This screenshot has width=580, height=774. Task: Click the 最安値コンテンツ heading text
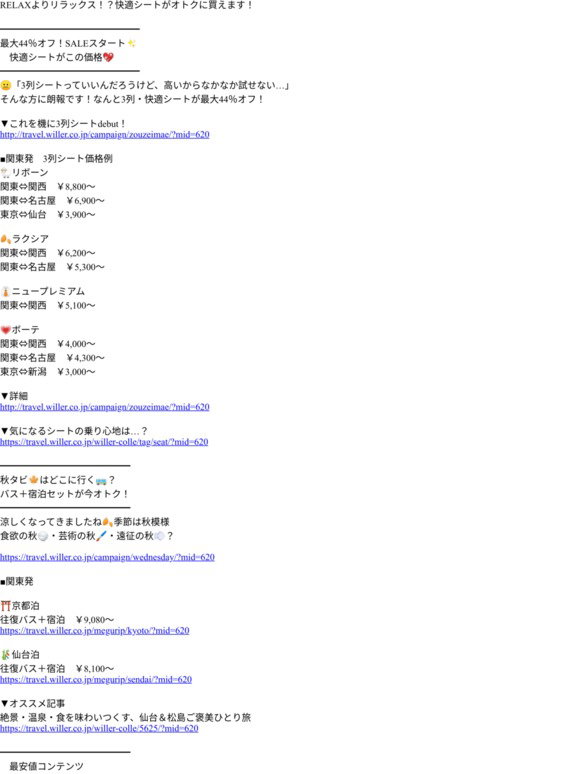coord(46,767)
